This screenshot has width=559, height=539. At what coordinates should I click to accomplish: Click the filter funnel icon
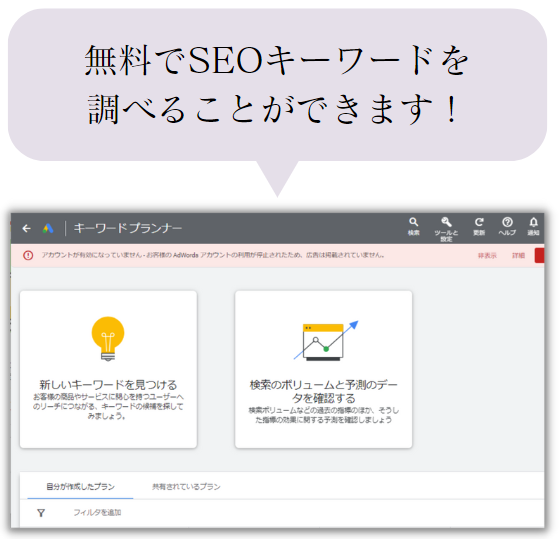click(x=41, y=513)
